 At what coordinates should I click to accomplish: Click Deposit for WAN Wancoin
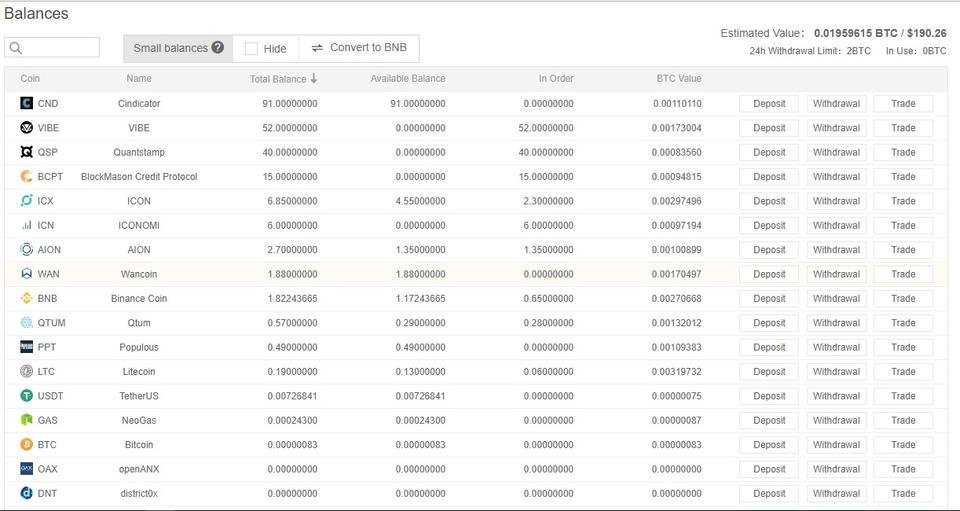(x=769, y=274)
